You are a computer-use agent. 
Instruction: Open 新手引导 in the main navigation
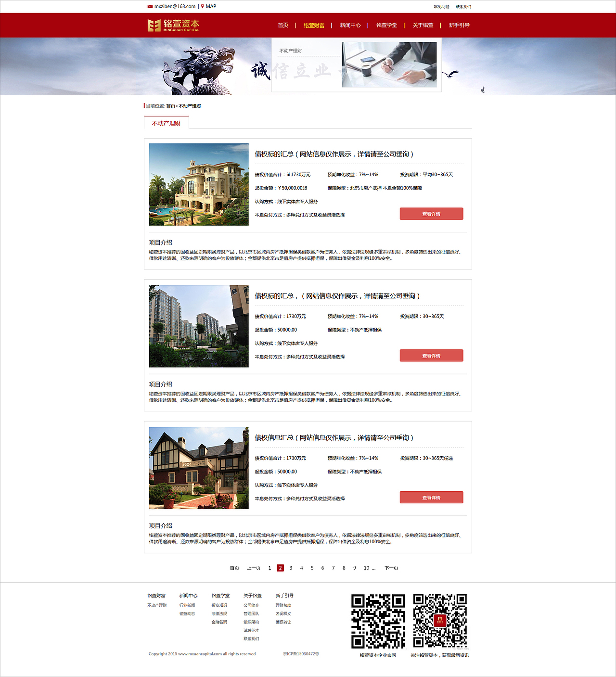pos(459,26)
